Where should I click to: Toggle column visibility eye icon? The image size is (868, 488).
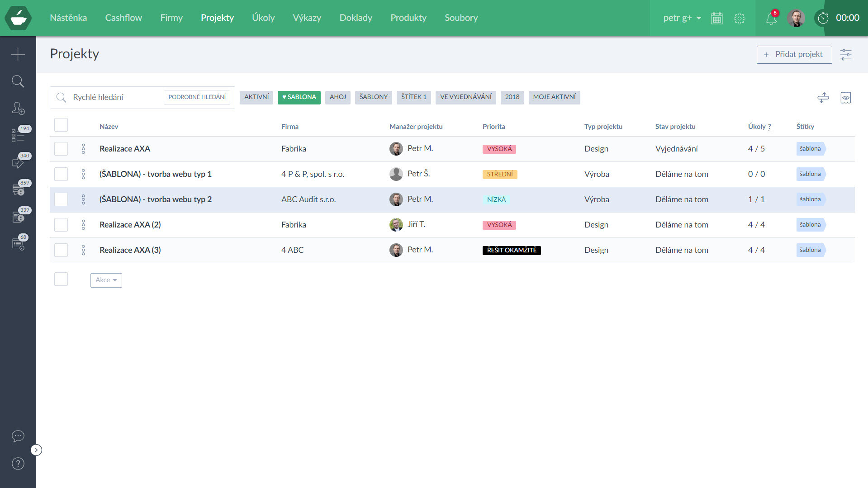tap(845, 98)
